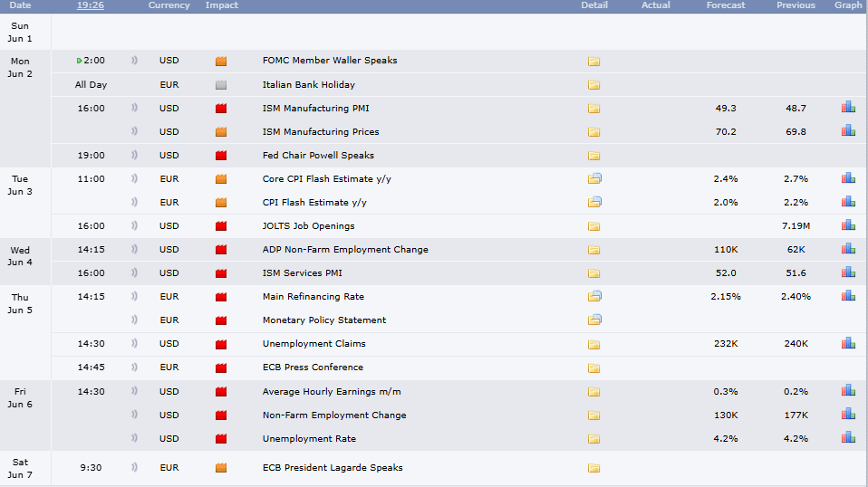Screen dimensions: 868x487
Task: Open the graph for ISM Manufacturing PMI
Action: pos(848,107)
